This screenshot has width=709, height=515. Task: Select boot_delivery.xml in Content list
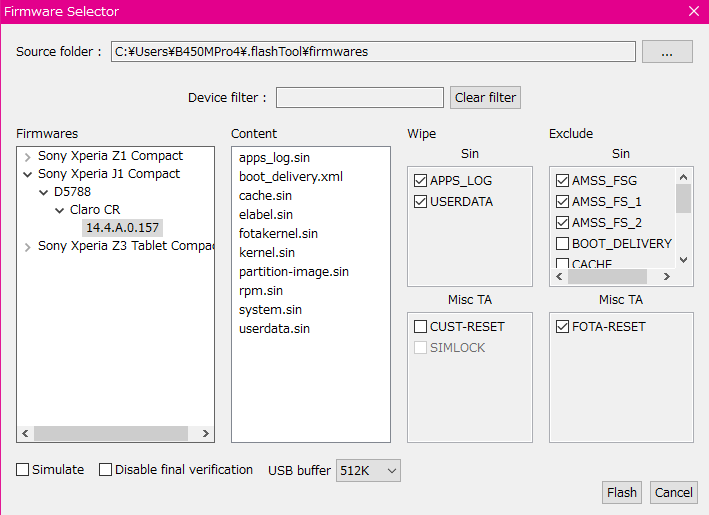pos(291,176)
